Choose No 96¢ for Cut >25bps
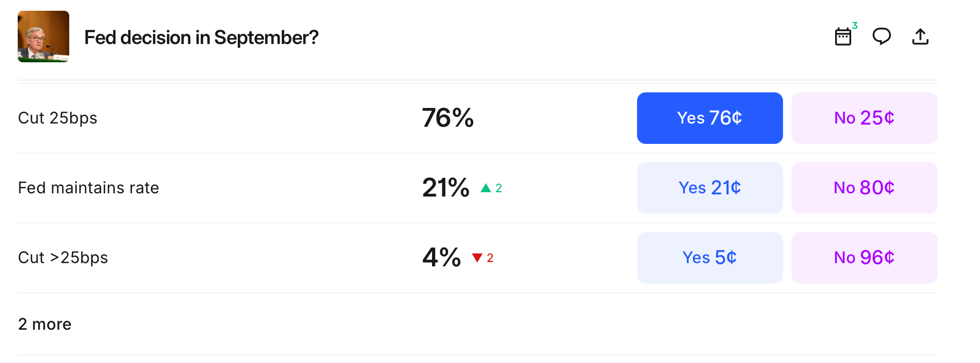Screen dimensions: 980x363 [864, 258]
